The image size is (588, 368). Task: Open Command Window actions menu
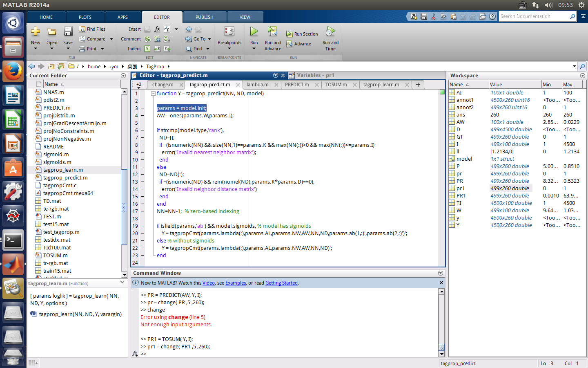(x=441, y=273)
